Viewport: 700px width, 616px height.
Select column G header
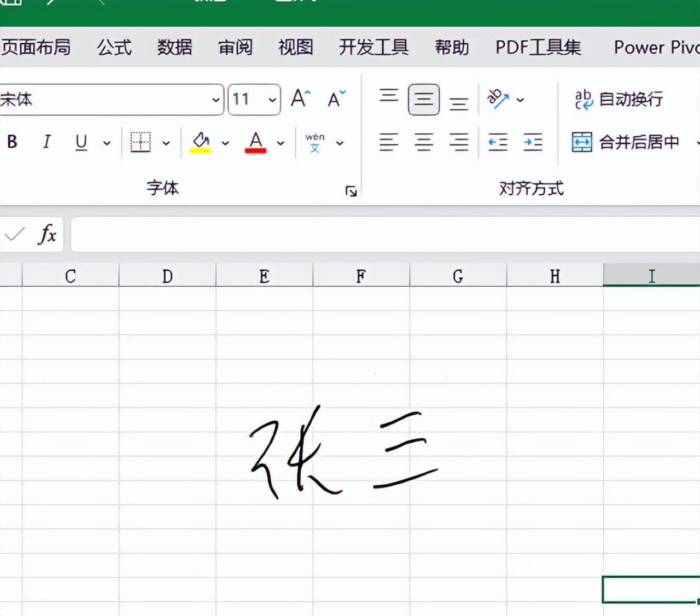(x=458, y=276)
